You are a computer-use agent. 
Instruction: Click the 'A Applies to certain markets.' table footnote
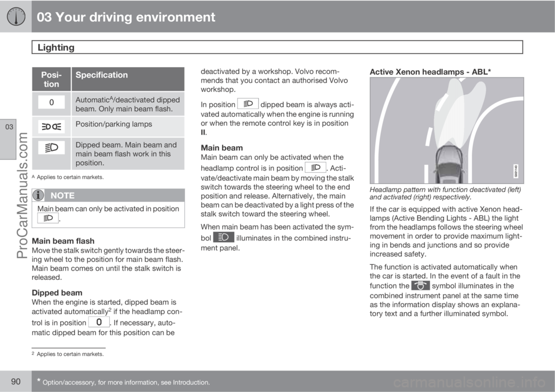click(68, 177)
